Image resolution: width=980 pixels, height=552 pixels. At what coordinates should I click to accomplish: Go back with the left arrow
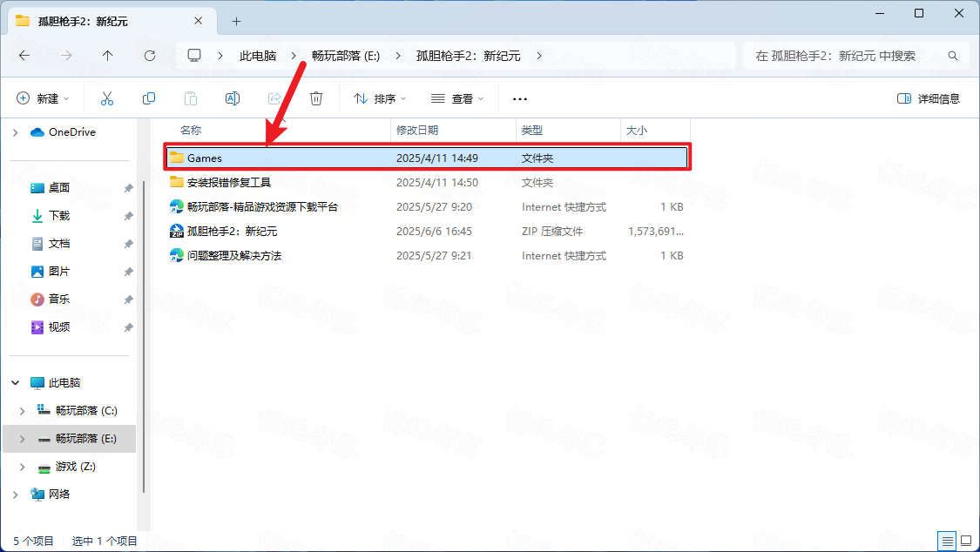point(24,56)
